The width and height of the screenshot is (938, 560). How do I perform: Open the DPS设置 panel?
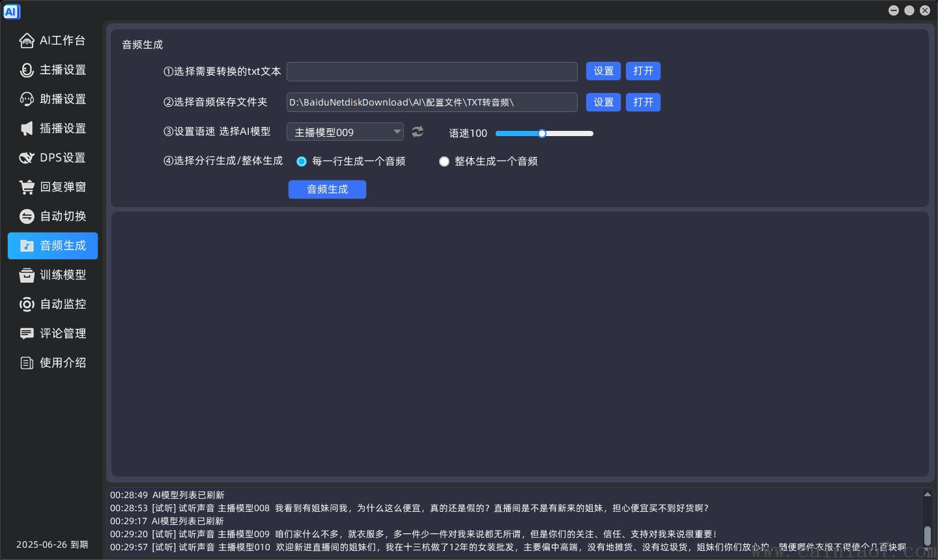point(52,157)
